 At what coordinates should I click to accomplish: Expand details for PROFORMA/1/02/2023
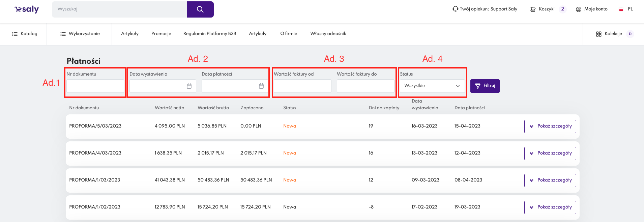(550, 207)
